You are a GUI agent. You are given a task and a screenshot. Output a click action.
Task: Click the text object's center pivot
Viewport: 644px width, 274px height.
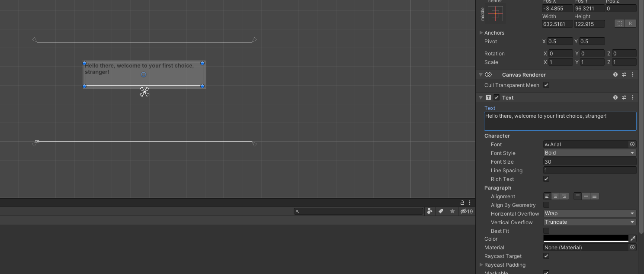144,74
